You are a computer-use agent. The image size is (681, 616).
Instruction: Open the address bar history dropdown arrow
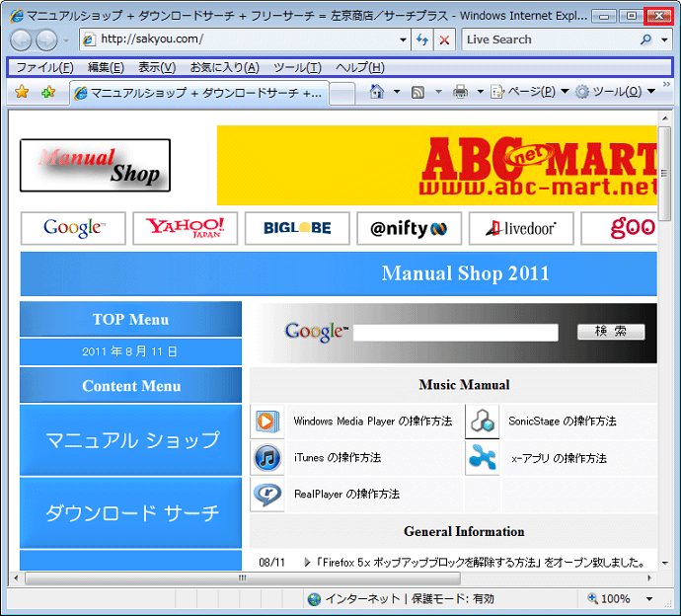(x=403, y=39)
